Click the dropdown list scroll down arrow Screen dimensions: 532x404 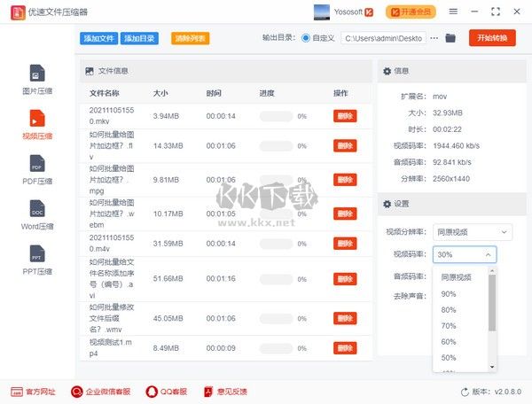point(492,367)
